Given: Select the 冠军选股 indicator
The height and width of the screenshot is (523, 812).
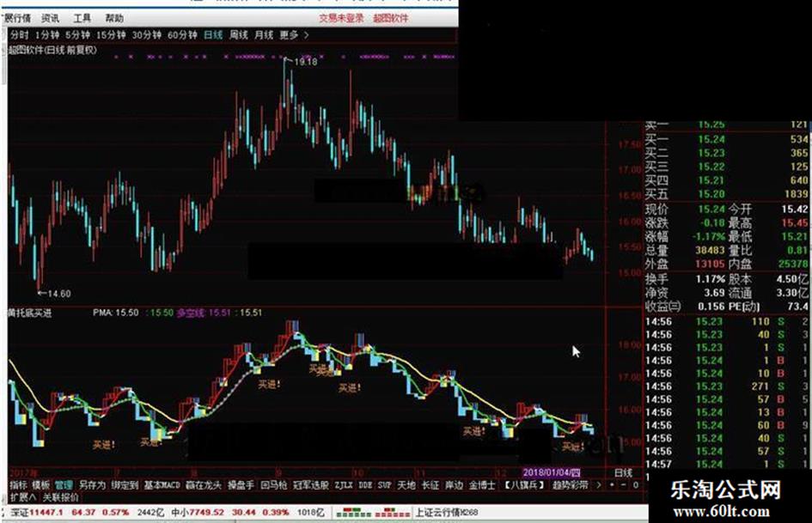Looking at the screenshot, I should tap(311, 485).
